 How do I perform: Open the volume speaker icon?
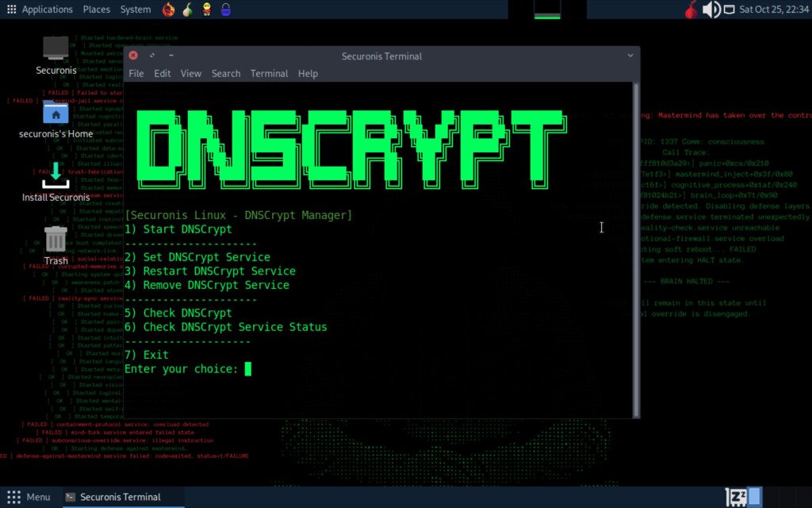pyautogui.click(x=711, y=10)
